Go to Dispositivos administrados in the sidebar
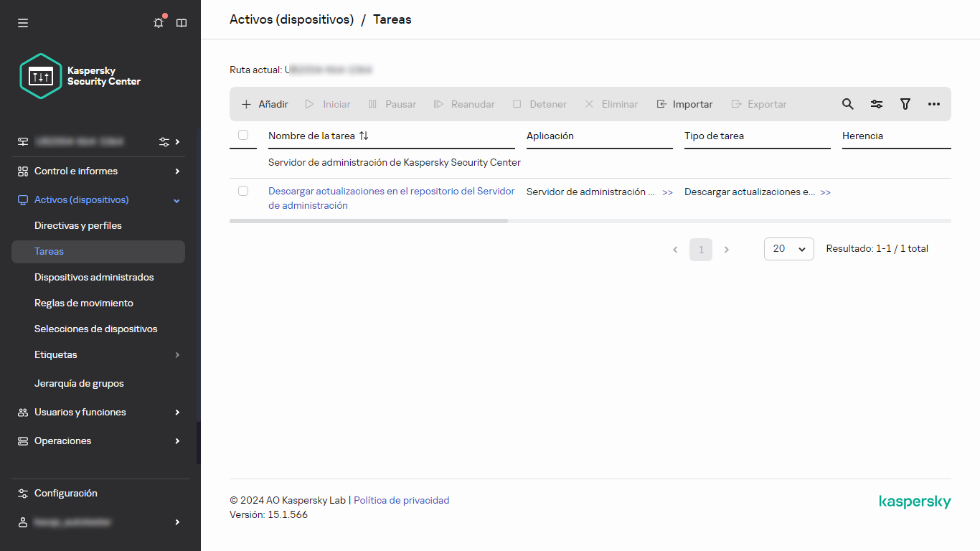This screenshot has width=980, height=551. click(94, 277)
